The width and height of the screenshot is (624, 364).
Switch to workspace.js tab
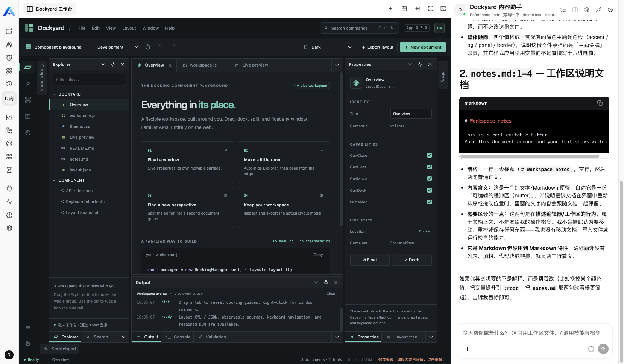coord(203,65)
